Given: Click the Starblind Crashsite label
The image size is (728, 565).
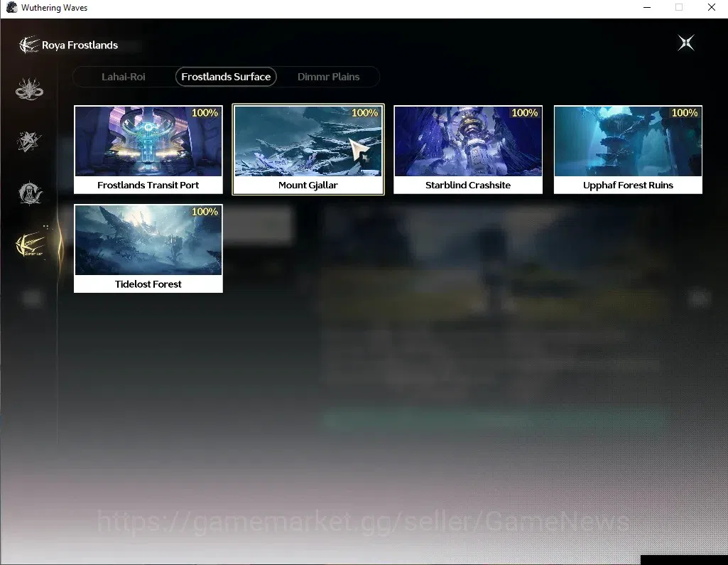Looking at the screenshot, I should (x=468, y=185).
